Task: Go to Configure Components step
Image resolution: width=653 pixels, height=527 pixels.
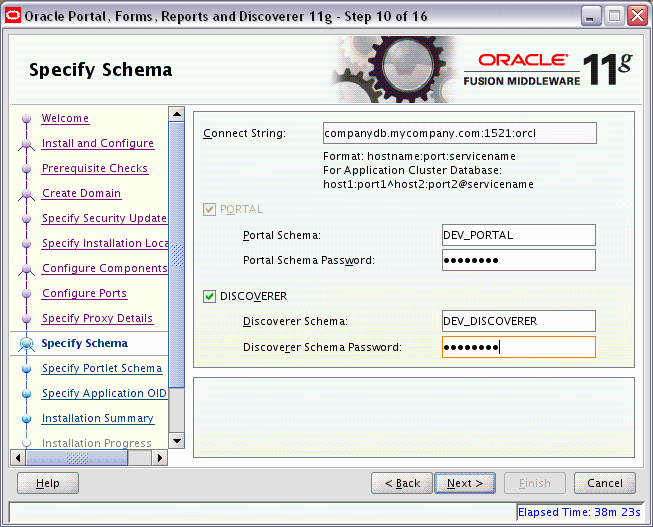Action: tap(105, 268)
